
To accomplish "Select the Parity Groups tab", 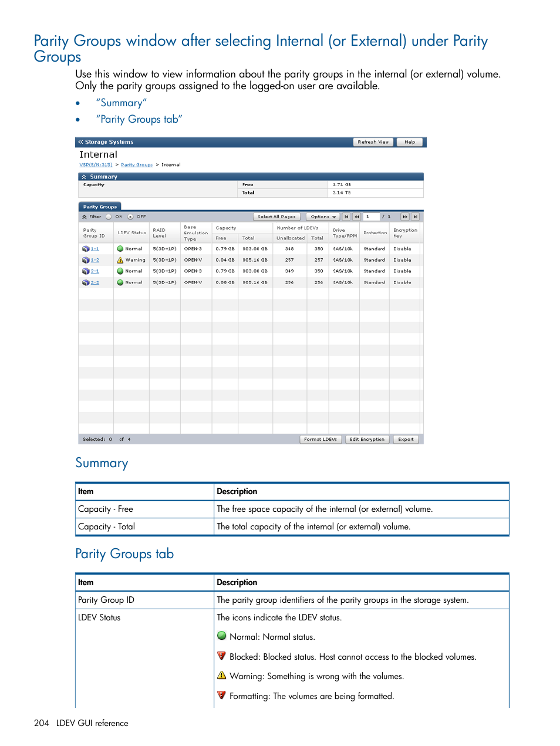I will pos(100,207).
